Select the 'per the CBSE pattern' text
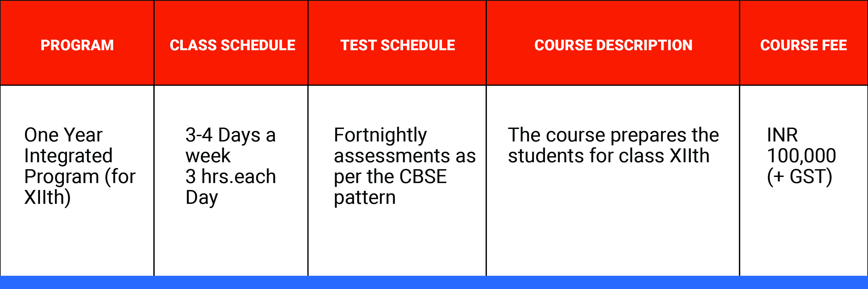Screen dimensions: 868x289 coord(390,187)
